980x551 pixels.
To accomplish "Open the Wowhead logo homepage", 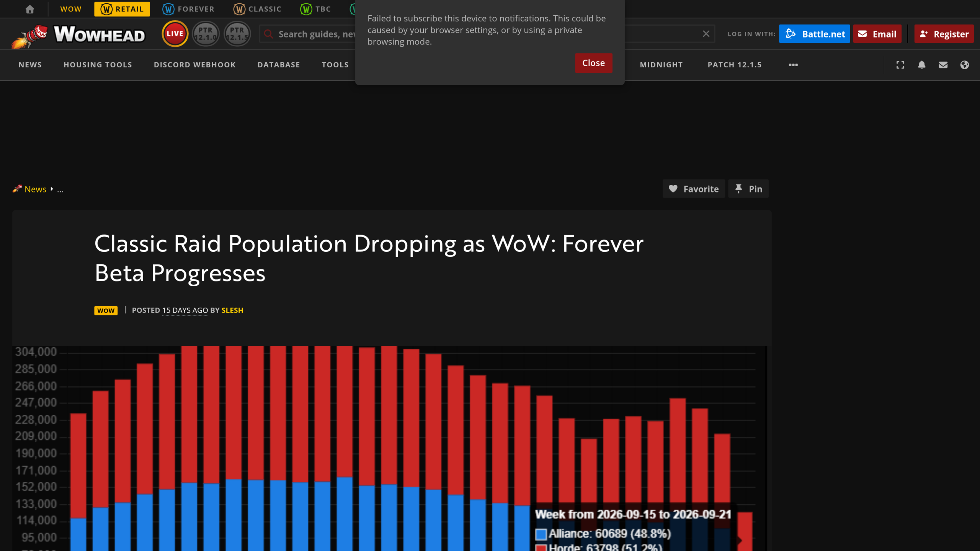I will point(78,36).
